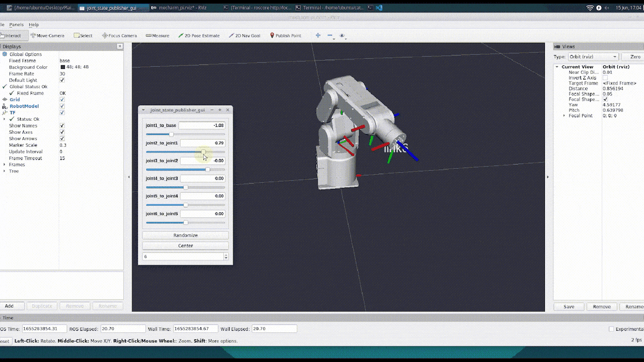Uncheck the RobotModel display checkbox
The height and width of the screenshot is (362, 644).
coord(62,106)
